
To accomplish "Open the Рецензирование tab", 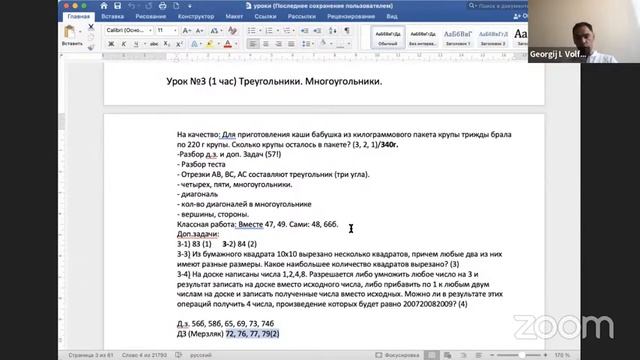I will [351, 17].
